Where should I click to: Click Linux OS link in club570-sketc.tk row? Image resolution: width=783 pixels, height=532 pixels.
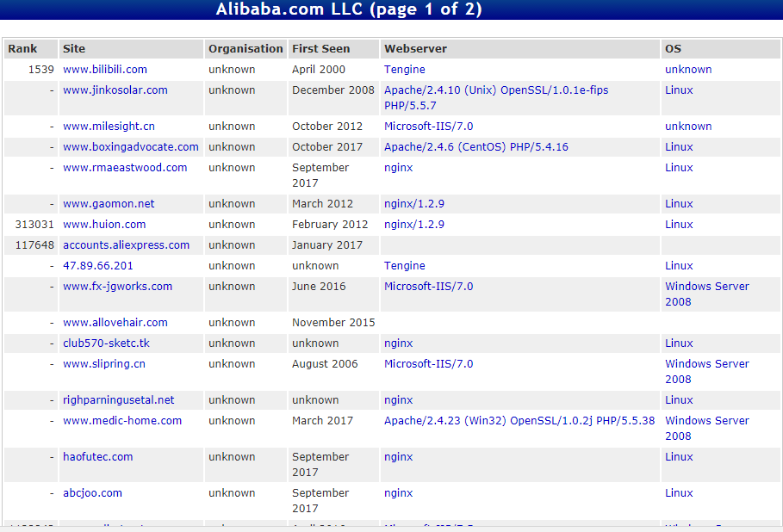tap(679, 343)
